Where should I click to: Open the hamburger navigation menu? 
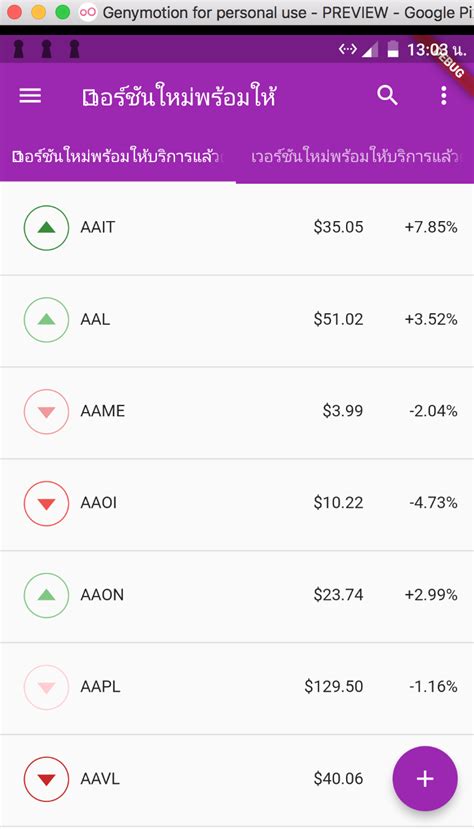click(x=30, y=96)
